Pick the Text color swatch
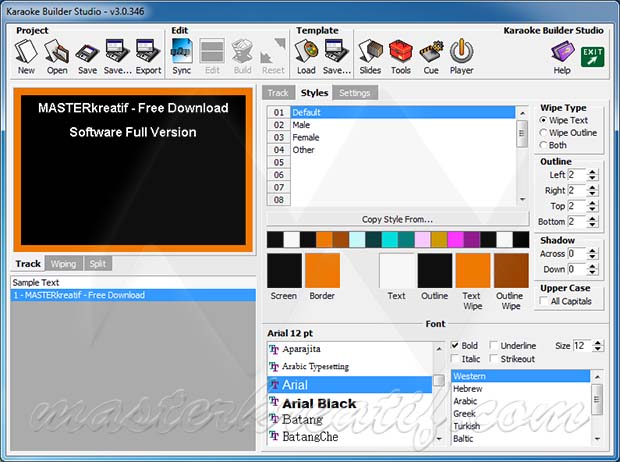 point(397,271)
